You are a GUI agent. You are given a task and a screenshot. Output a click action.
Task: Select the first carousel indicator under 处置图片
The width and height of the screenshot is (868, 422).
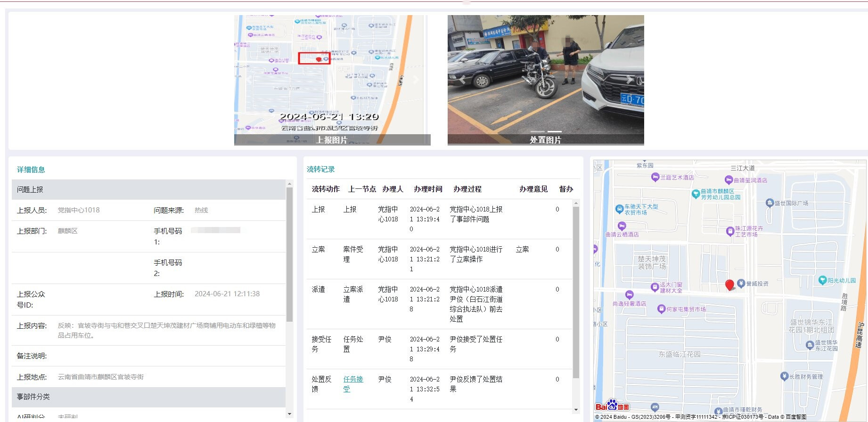pyautogui.click(x=537, y=131)
